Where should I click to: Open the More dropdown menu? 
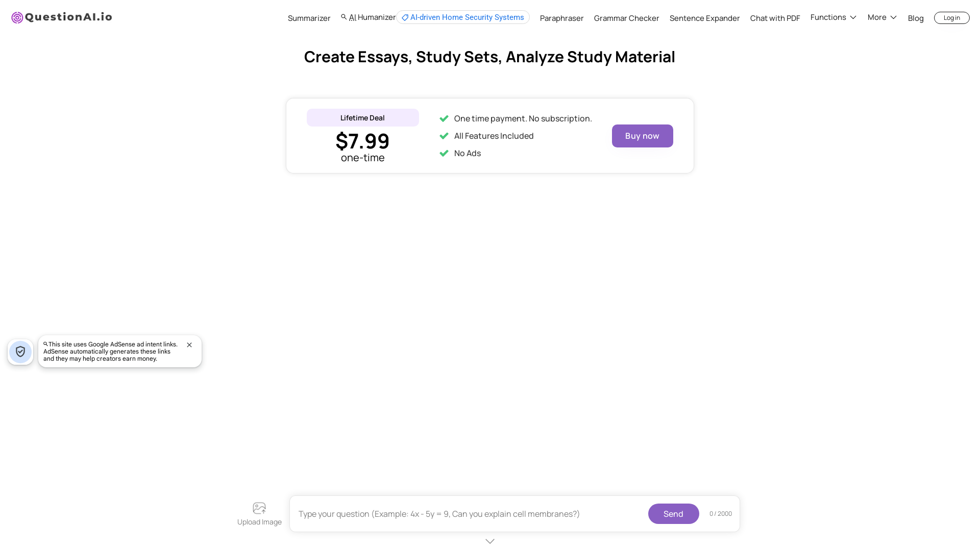[882, 17]
